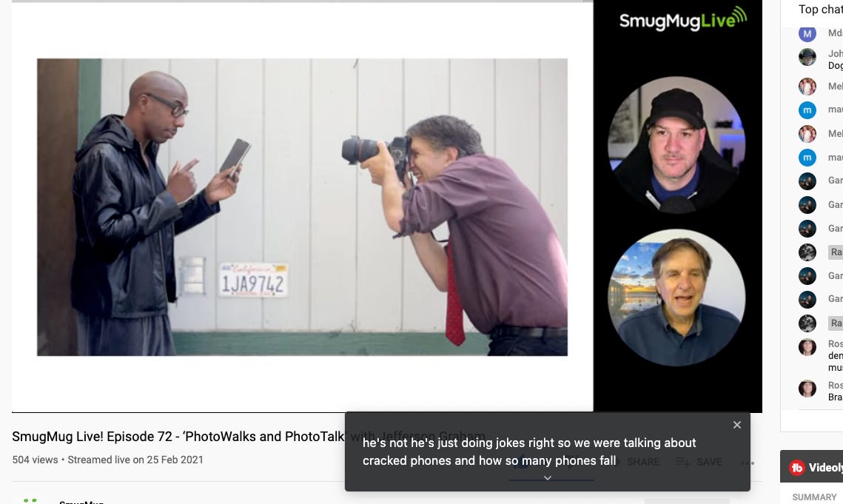
Task: Switch to the SUMMARY tab
Action: click(814, 497)
